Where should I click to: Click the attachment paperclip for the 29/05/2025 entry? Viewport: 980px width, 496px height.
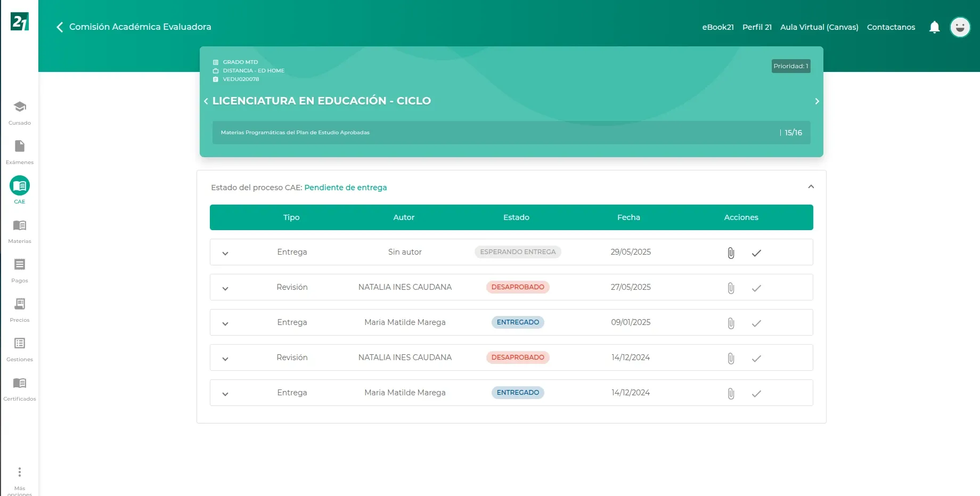click(x=731, y=253)
